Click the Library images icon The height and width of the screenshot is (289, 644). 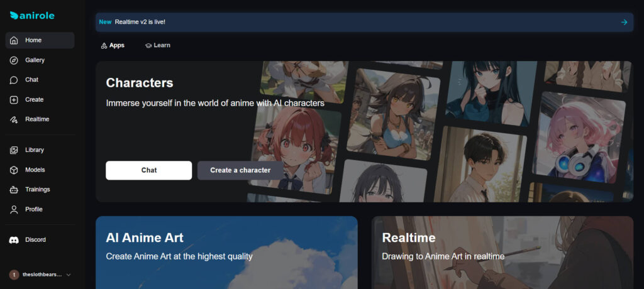14,150
